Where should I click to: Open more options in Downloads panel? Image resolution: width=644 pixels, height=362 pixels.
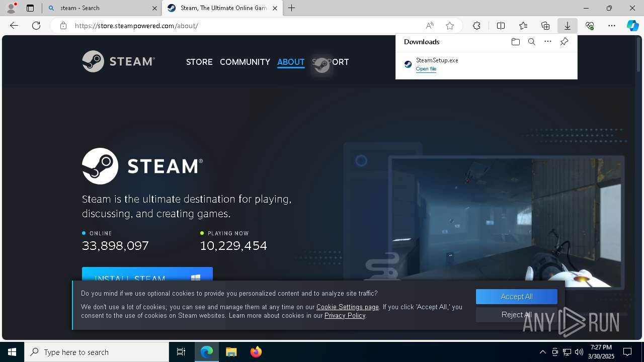[548, 42]
